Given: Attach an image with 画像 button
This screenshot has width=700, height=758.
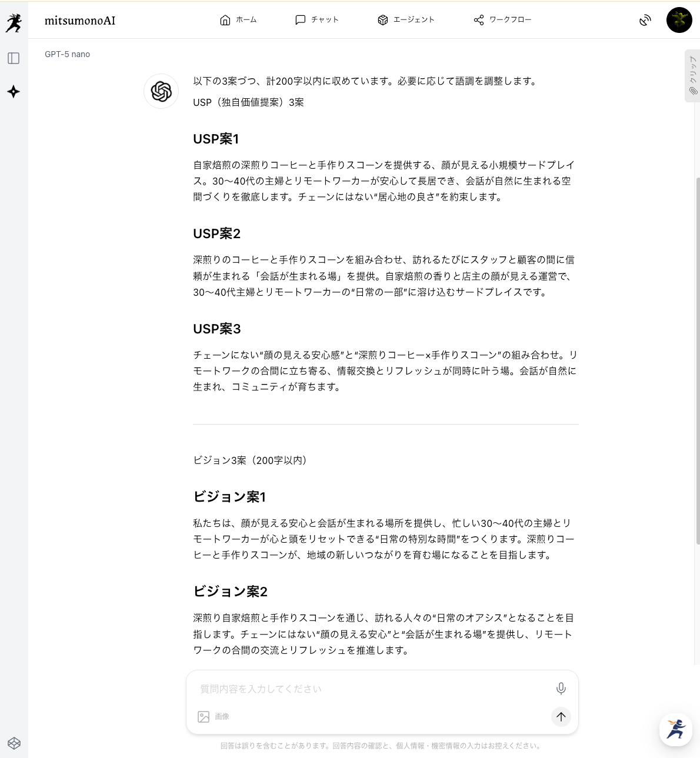Looking at the screenshot, I should (214, 717).
